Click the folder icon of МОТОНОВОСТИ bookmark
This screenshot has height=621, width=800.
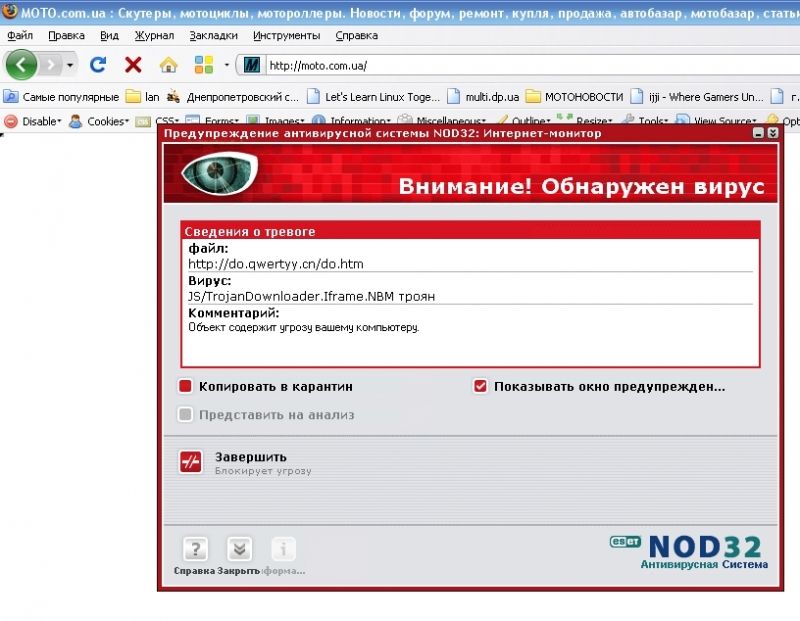pos(533,96)
